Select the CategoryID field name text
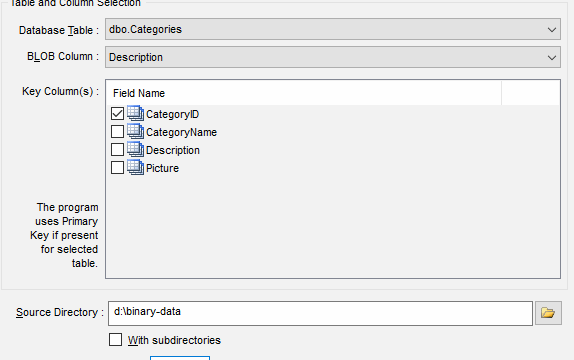 click(x=172, y=114)
